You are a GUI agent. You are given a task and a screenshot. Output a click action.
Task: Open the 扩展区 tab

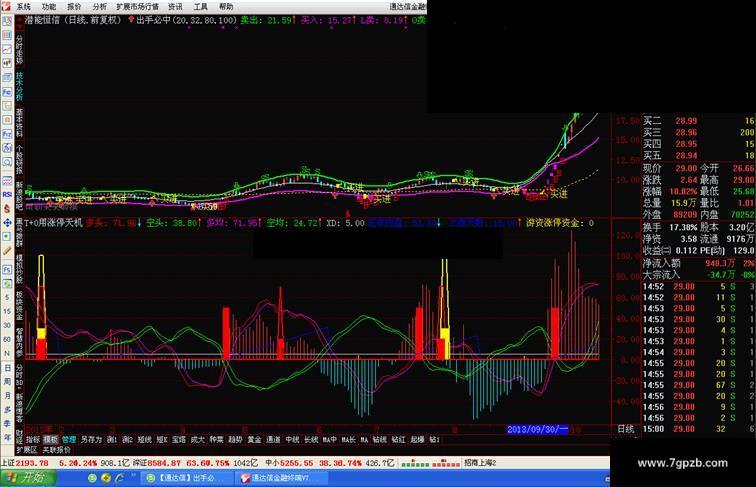pos(27,450)
